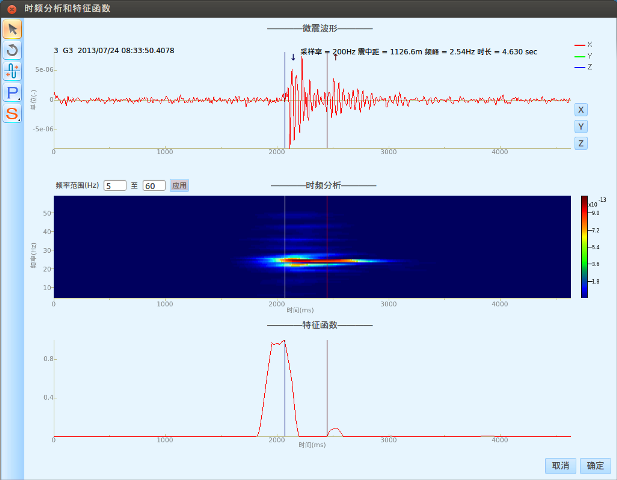This screenshot has height=480, width=617.
Task: Click the green Y legend entry
Action: [x=583, y=56]
